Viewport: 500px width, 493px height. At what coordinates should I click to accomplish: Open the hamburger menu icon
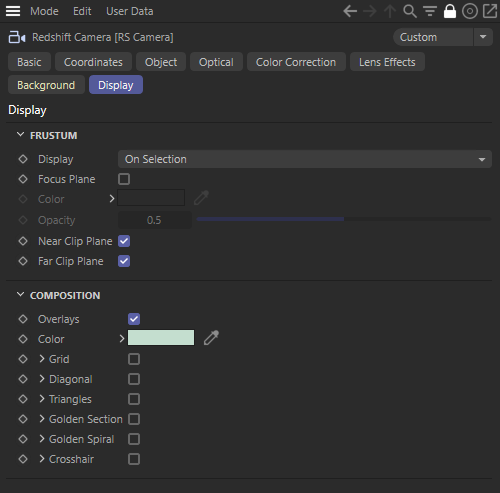click(x=13, y=11)
